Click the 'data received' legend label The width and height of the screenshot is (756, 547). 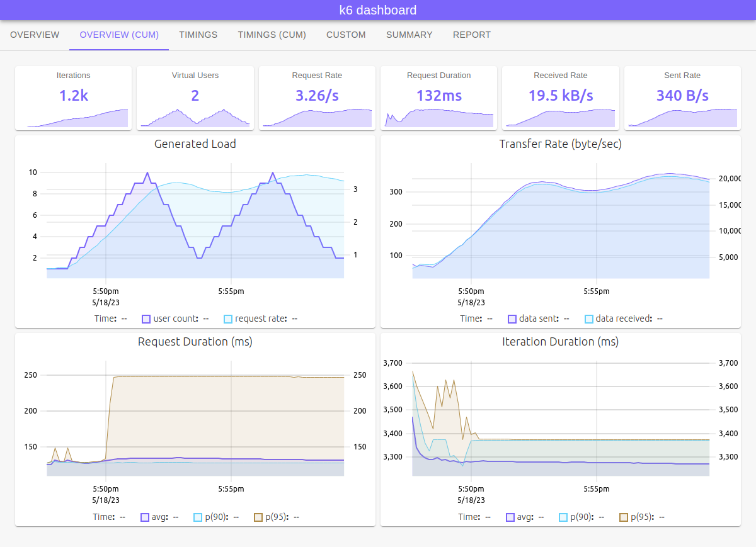[x=624, y=319]
